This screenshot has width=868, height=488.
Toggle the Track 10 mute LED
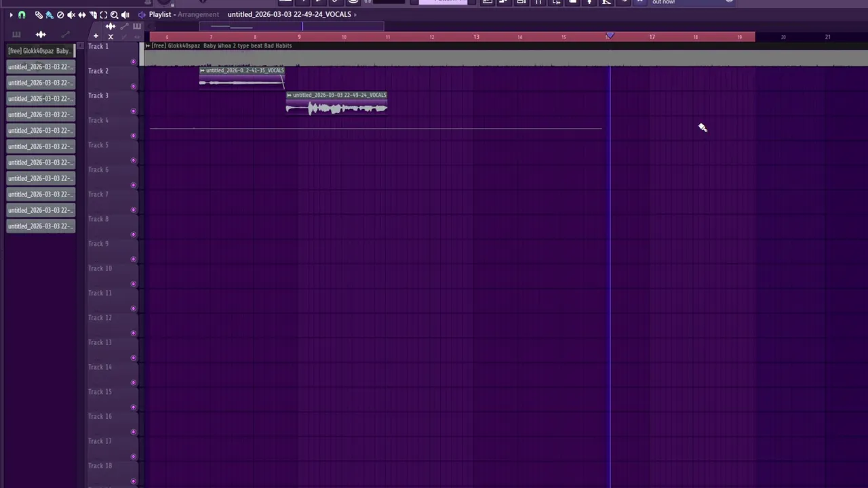point(134,284)
